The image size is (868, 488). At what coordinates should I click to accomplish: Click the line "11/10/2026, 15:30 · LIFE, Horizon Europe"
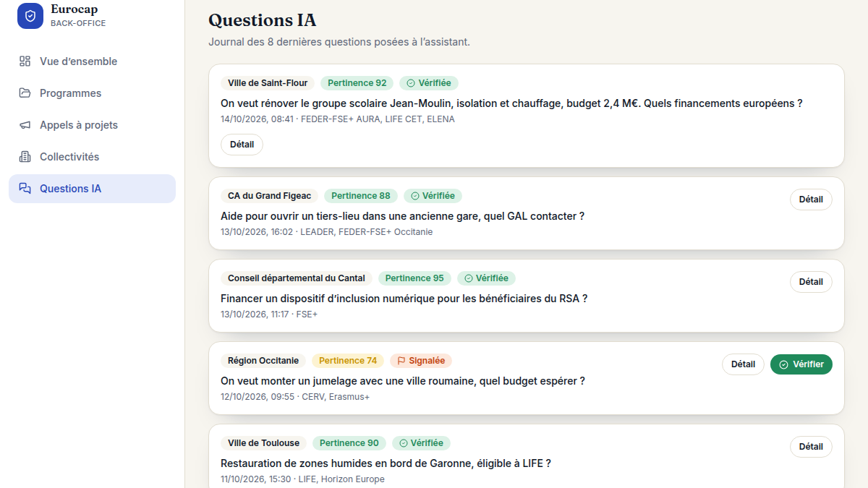pyautogui.click(x=302, y=479)
